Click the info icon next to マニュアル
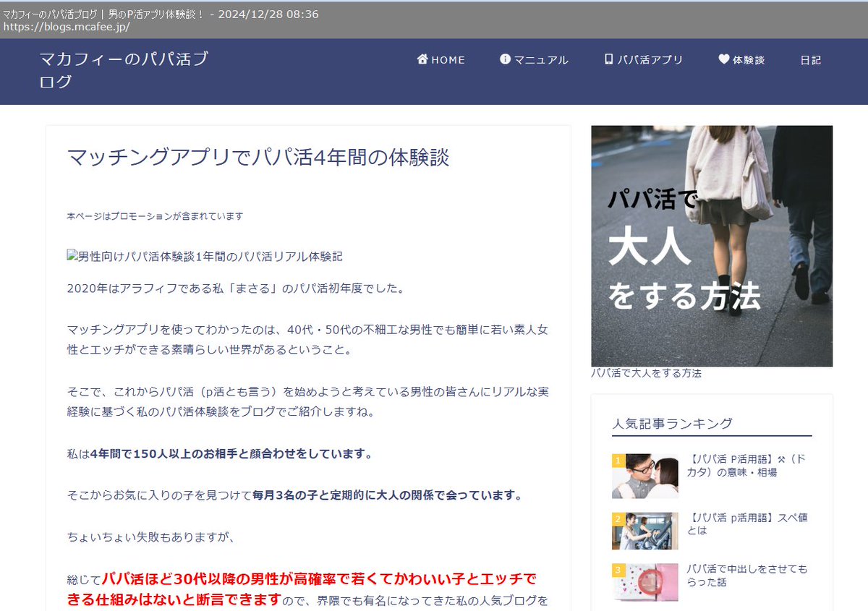 505,60
